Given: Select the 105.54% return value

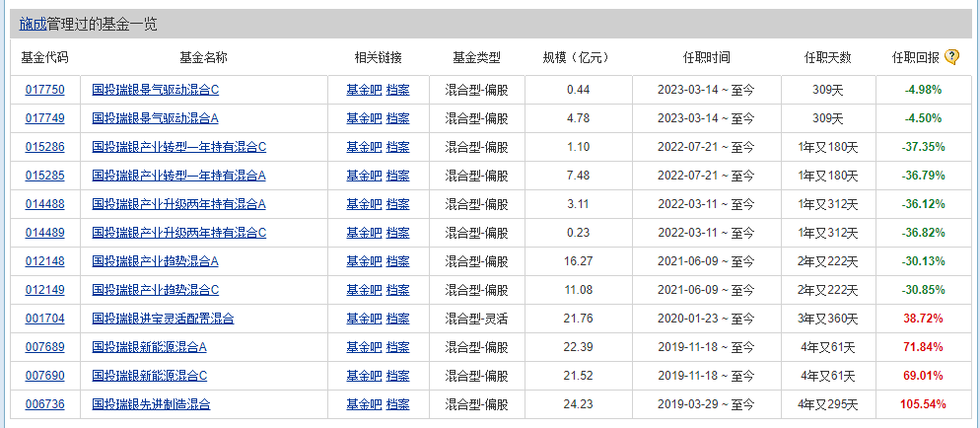Looking at the screenshot, I should (x=923, y=404).
